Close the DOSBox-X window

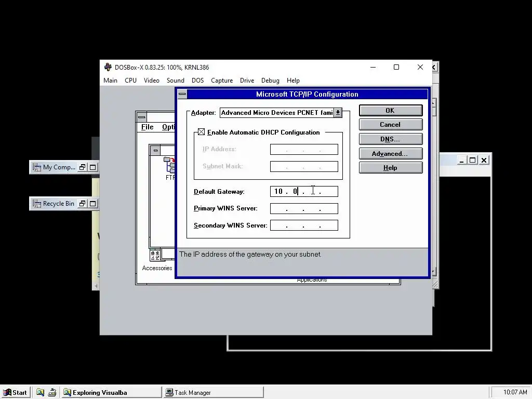(x=420, y=67)
